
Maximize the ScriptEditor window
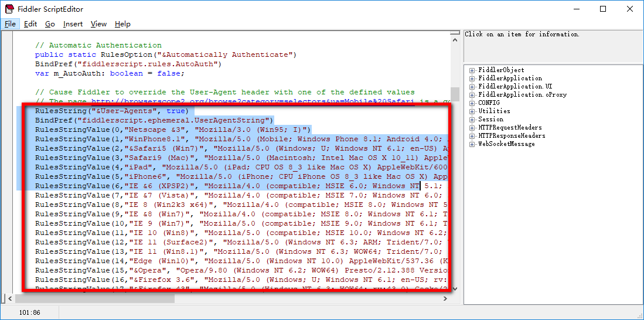(x=603, y=9)
